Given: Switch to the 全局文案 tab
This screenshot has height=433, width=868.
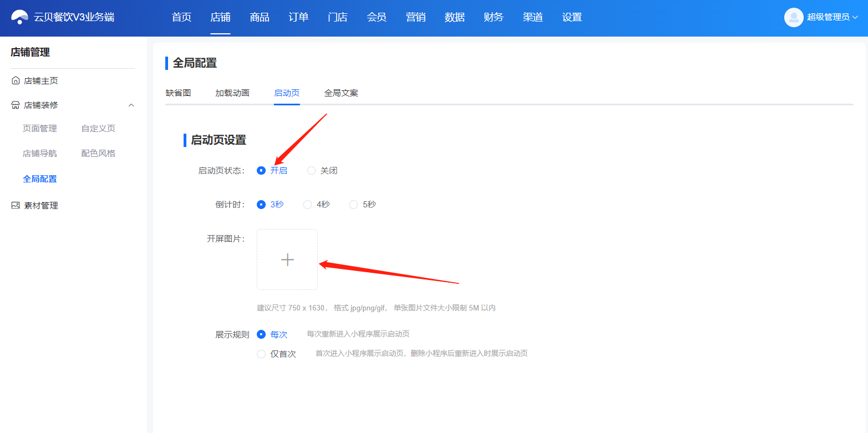Looking at the screenshot, I should [x=341, y=93].
